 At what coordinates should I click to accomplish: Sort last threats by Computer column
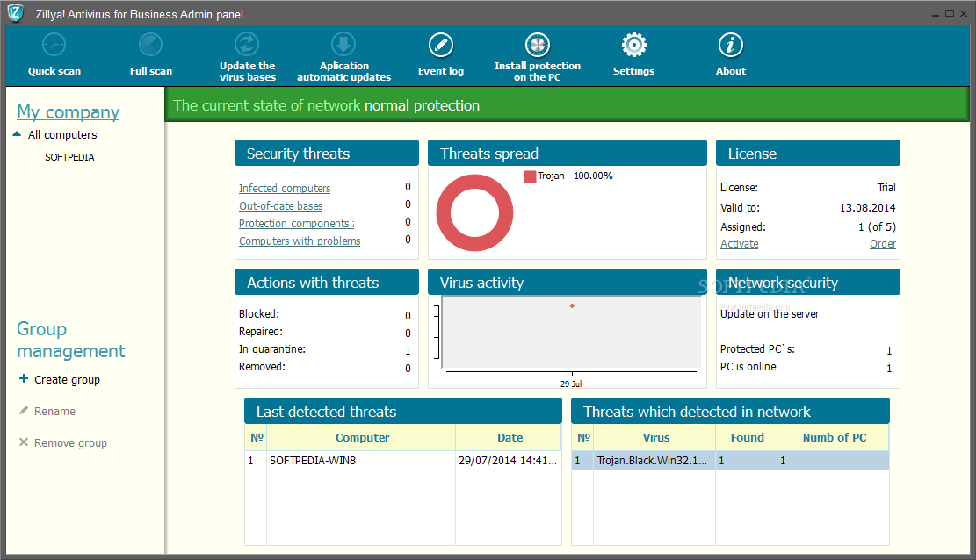point(362,437)
